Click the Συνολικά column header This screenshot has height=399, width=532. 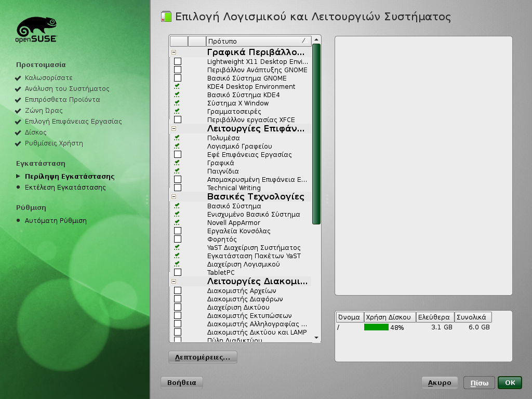pyautogui.click(x=473, y=317)
